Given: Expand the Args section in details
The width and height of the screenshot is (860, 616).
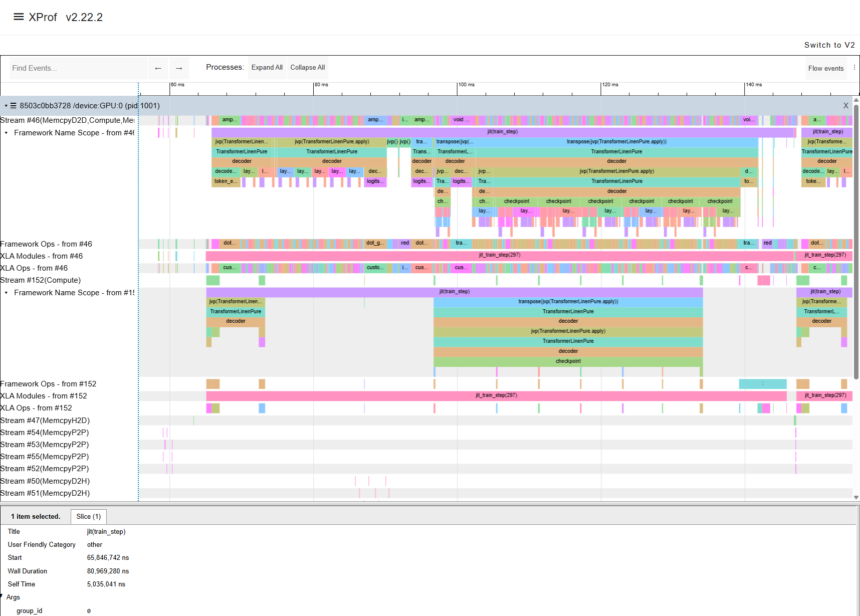Looking at the screenshot, I should pos(2,596).
